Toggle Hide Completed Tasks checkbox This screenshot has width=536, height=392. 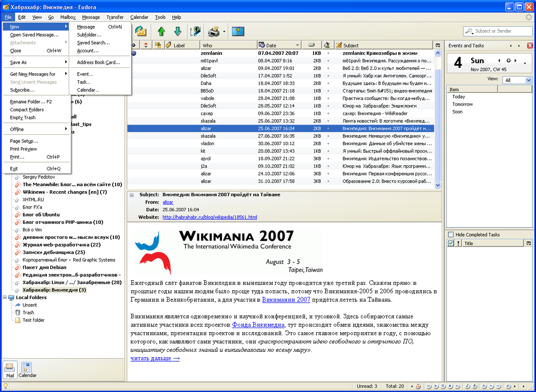[451, 234]
